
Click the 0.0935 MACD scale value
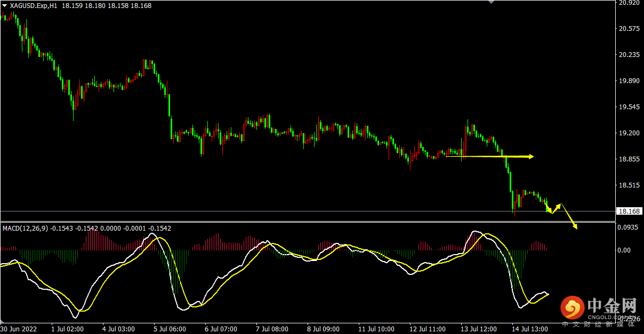point(628,228)
